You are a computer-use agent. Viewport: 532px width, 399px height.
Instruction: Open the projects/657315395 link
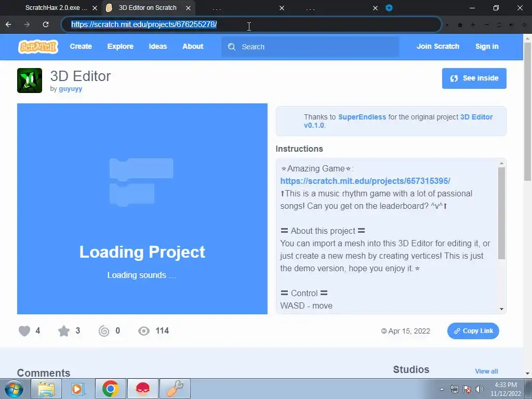[x=365, y=181]
